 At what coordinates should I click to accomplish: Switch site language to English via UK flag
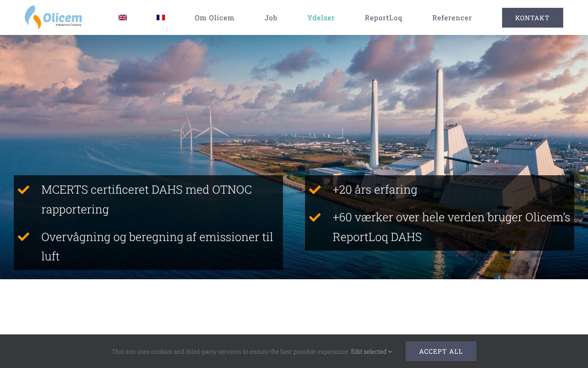tap(122, 17)
